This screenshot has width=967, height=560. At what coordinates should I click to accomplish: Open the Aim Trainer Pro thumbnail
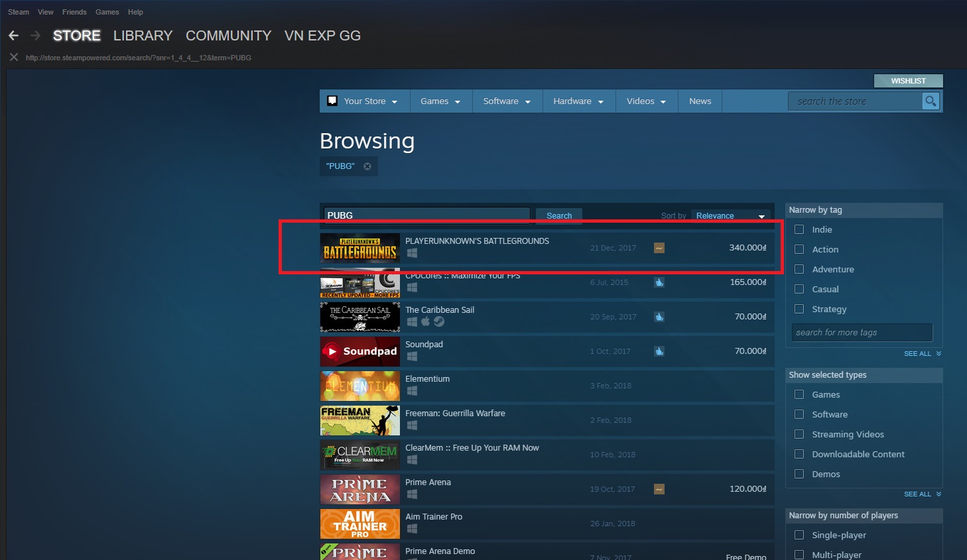coord(360,524)
